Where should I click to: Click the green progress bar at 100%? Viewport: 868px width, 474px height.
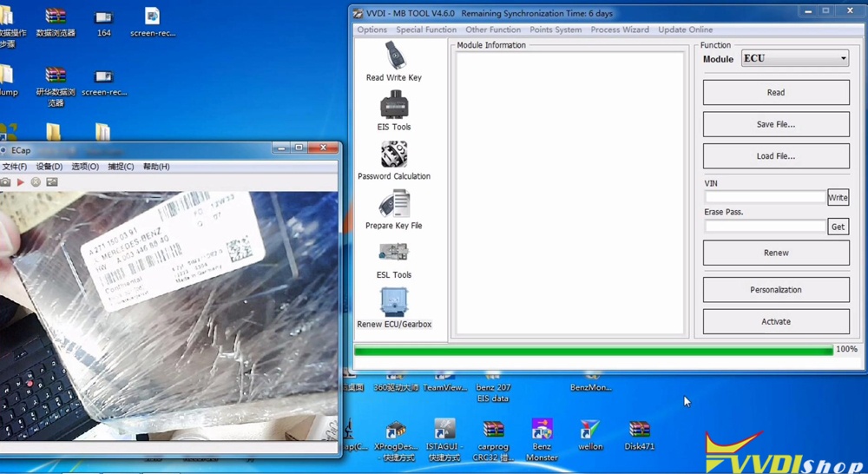click(x=594, y=351)
